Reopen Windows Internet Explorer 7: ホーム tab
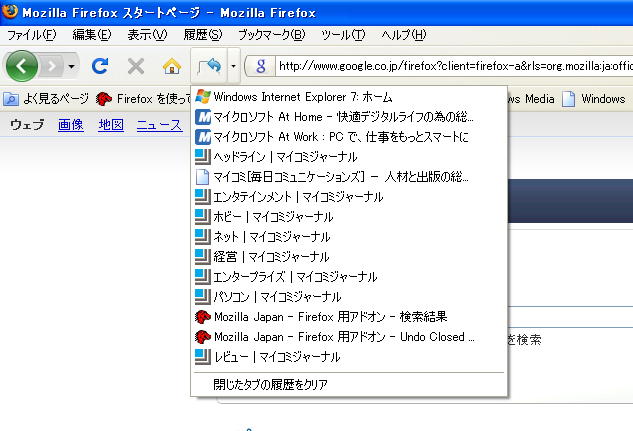The height and width of the screenshot is (431, 633). point(349,97)
